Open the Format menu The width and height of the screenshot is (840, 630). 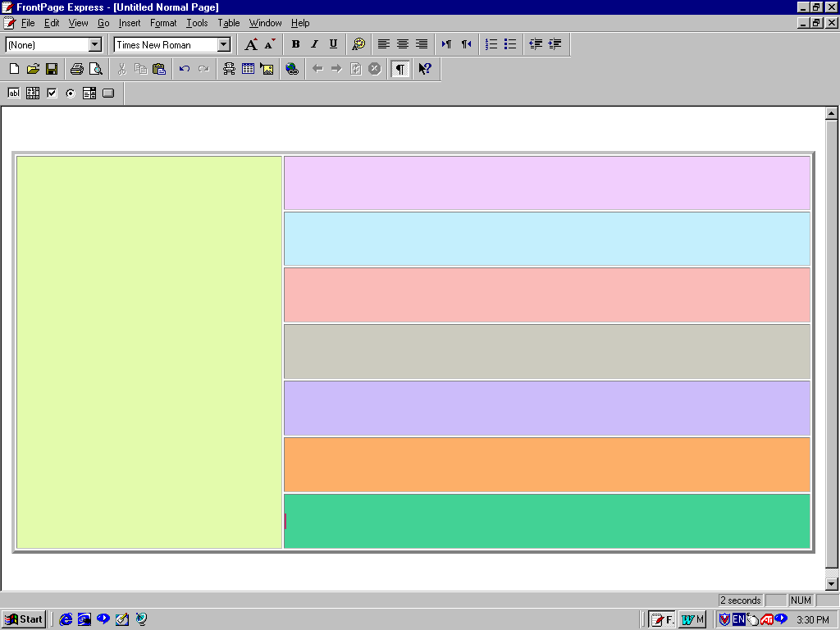coord(163,23)
